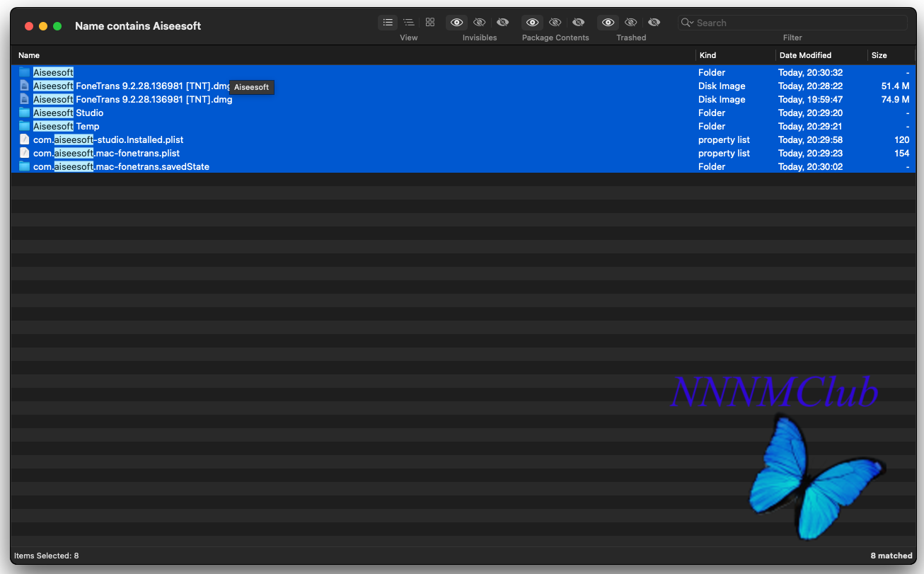This screenshot has height=574, width=924.
Task: Sort results by the Name column header
Action: tap(353, 55)
